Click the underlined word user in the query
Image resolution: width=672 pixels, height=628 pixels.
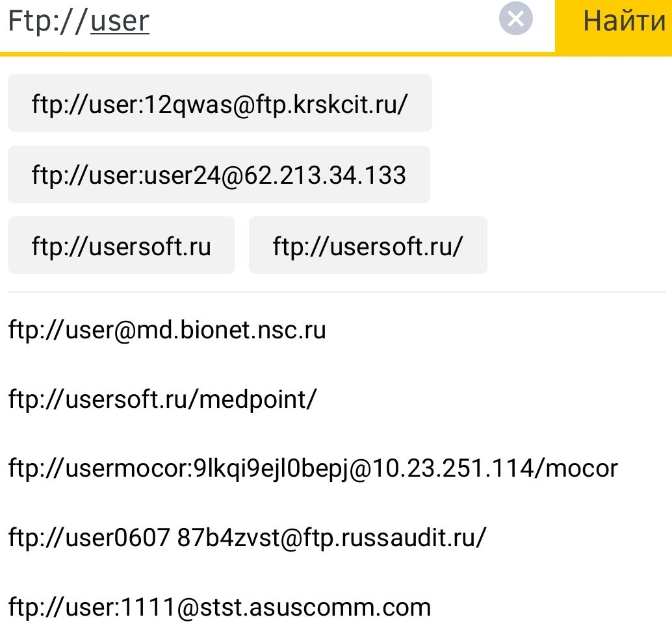(120, 21)
